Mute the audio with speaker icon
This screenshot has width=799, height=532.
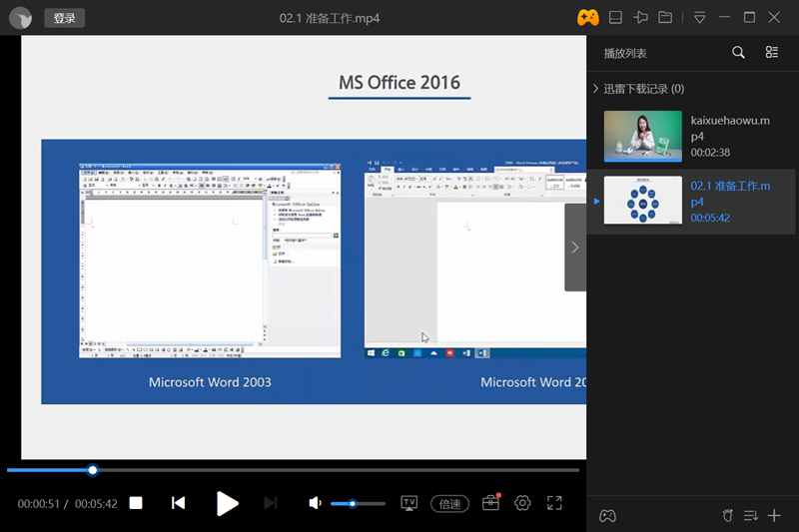316,503
